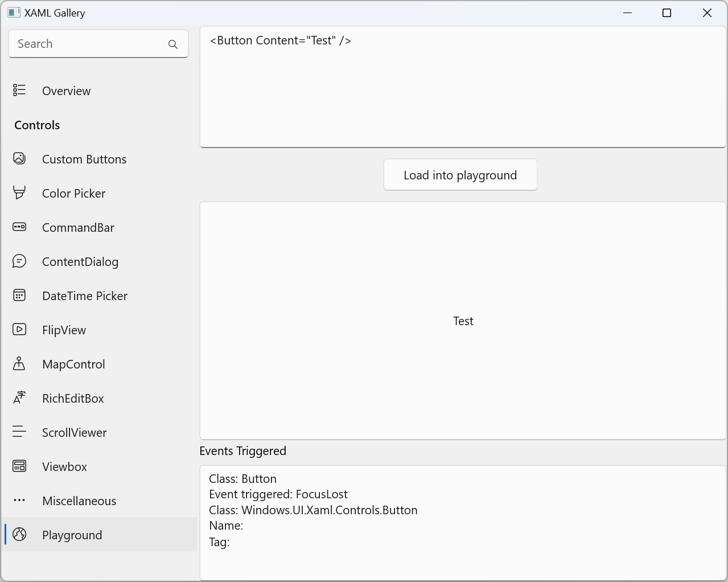Screen dimensions: 728x582
Task: Select the Playground globe icon
Action: (19, 534)
